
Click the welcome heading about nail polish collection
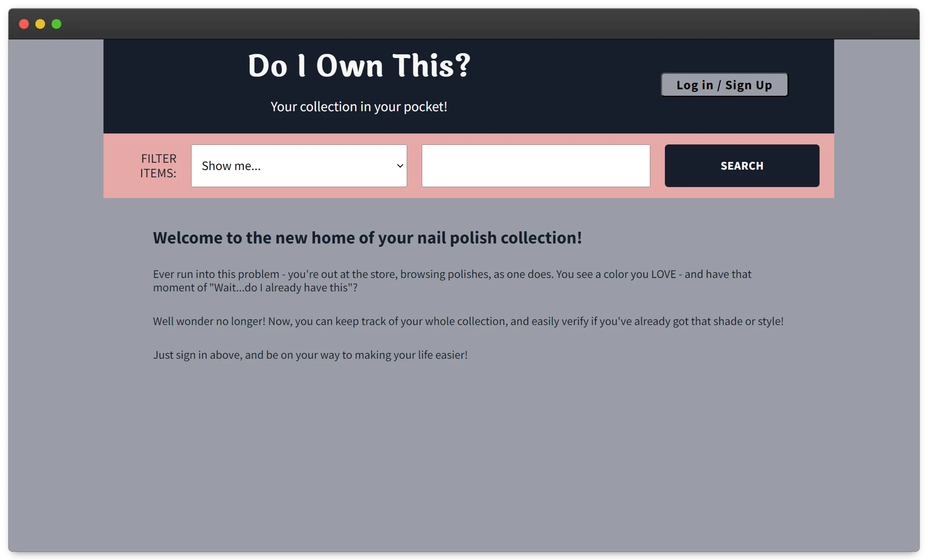[367, 238]
